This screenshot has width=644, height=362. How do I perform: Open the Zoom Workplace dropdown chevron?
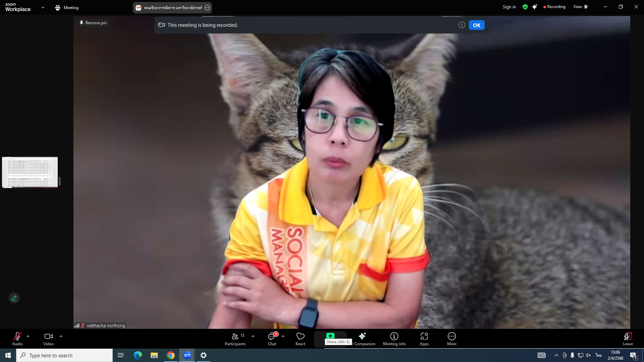[43, 7]
